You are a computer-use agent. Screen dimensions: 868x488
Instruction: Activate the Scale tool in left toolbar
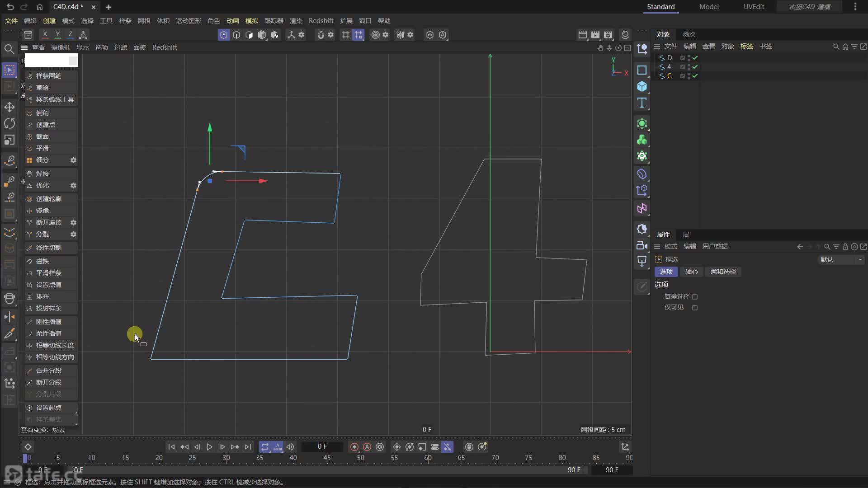pyautogui.click(x=9, y=140)
